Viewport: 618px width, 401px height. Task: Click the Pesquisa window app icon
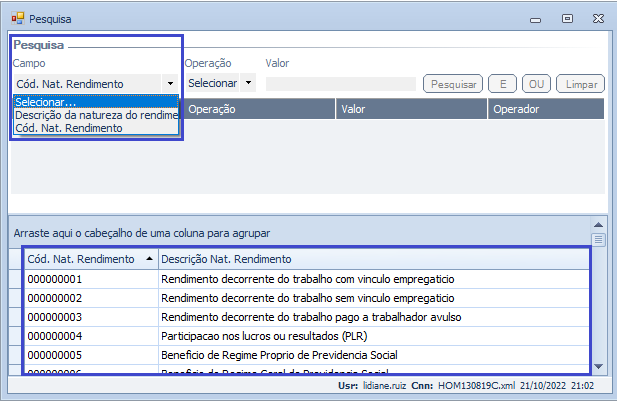[x=16, y=18]
